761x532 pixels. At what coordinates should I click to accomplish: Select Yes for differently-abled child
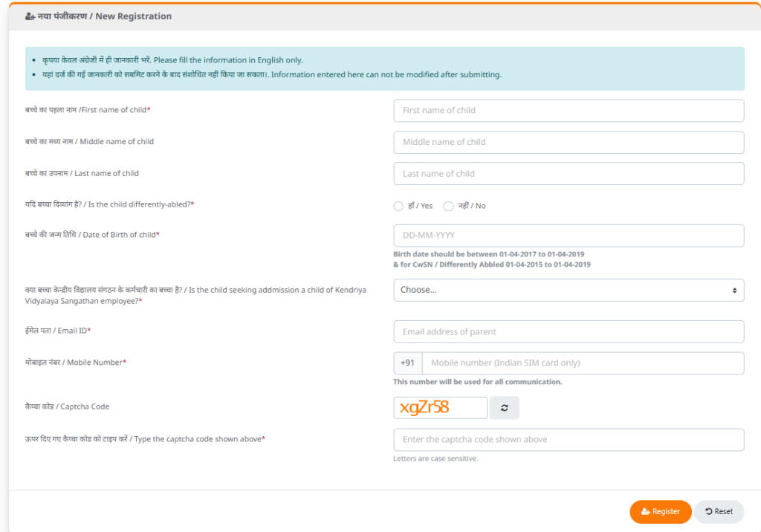tap(398, 207)
